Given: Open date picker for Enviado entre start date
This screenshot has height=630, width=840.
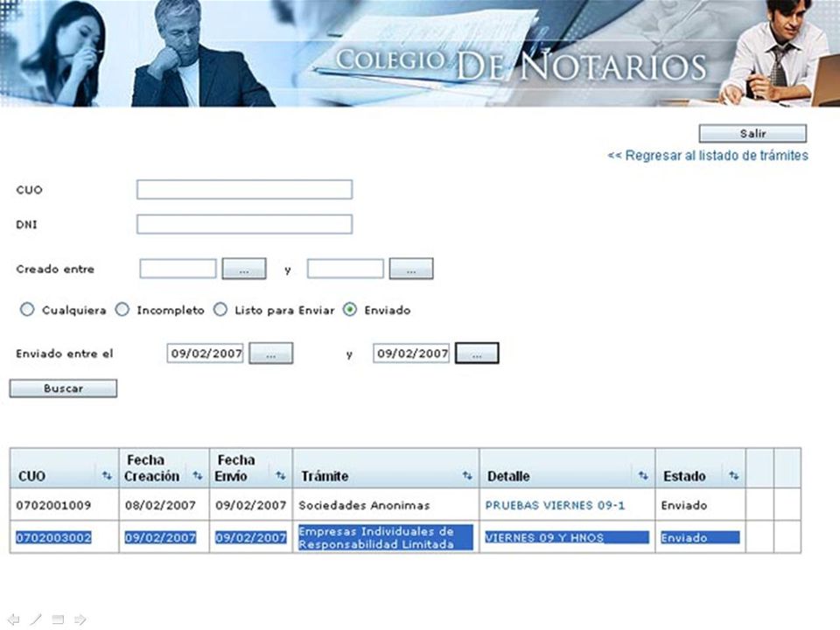Looking at the screenshot, I should (271, 353).
